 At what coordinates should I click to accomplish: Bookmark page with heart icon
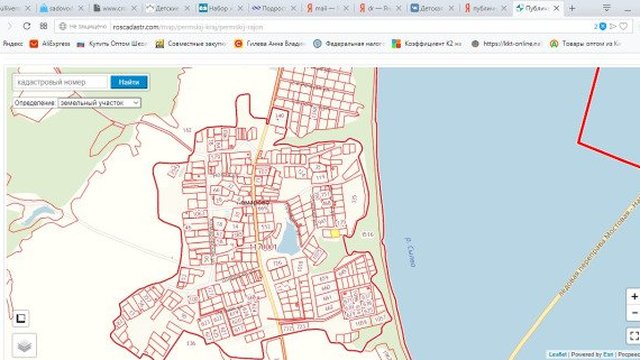(x=623, y=27)
